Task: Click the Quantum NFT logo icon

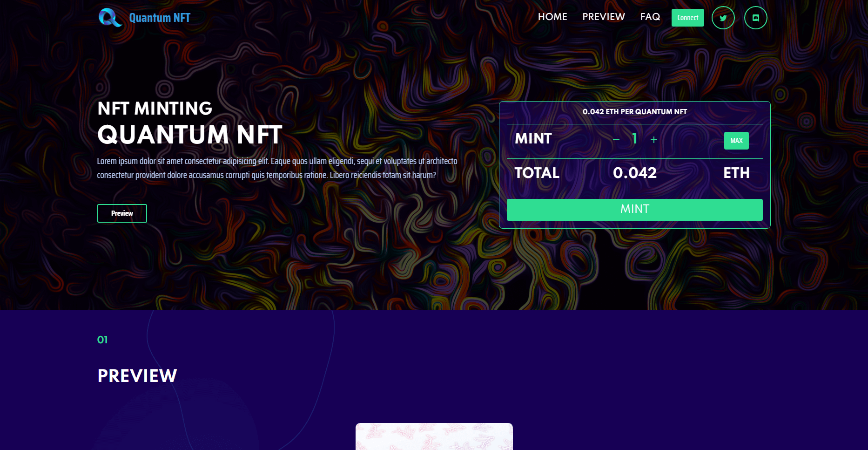Action: 110,18
